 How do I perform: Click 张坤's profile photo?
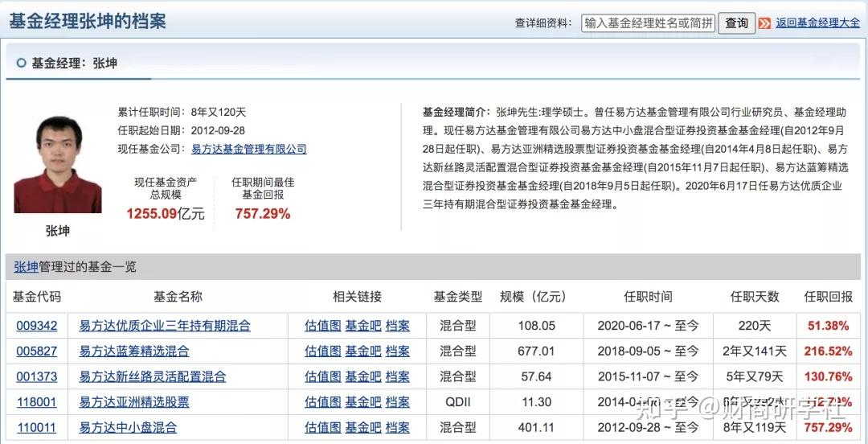[x=58, y=165]
